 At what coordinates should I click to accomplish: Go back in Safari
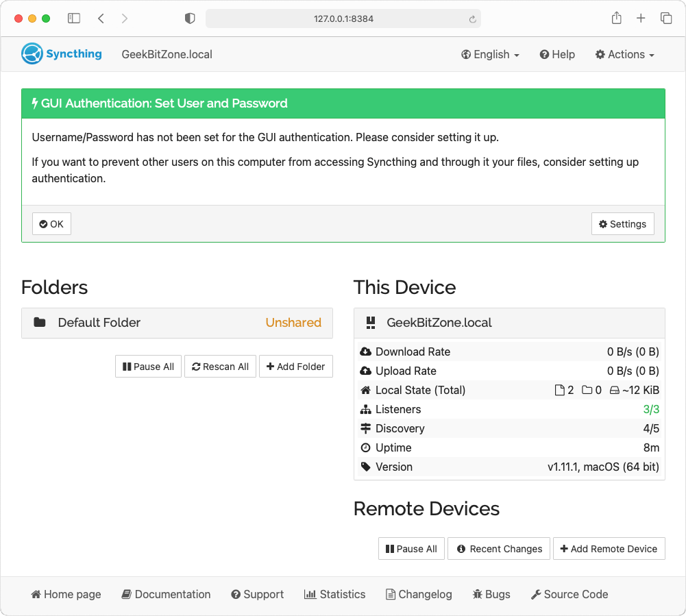coord(101,19)
